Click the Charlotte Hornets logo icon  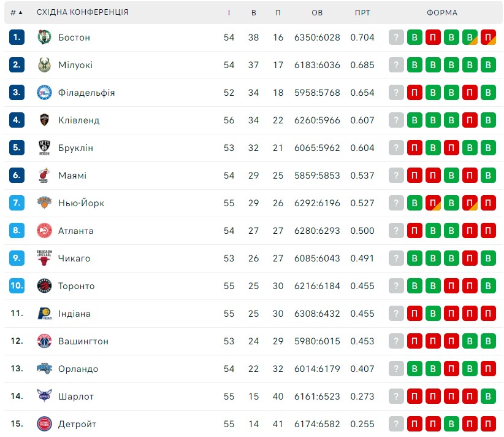(44, 396)
